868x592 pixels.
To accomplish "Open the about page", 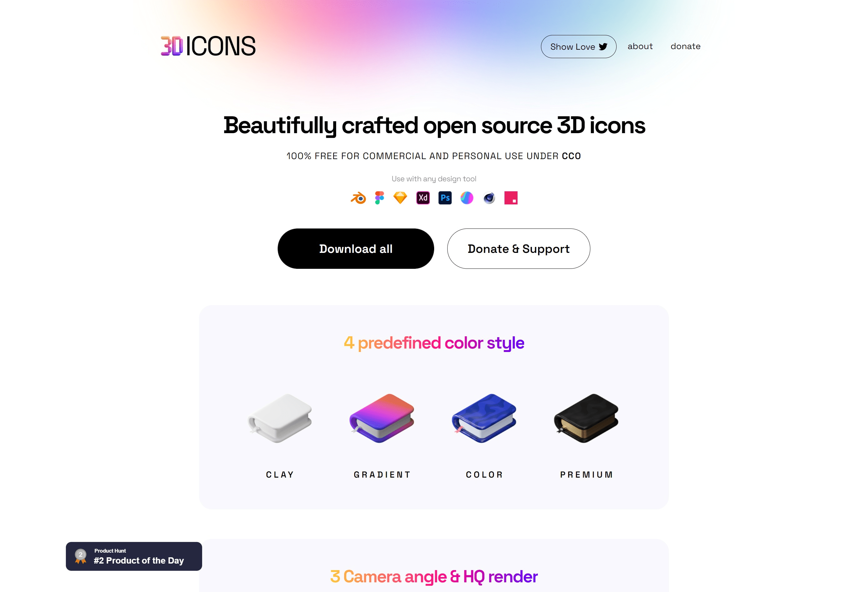I will pyautogui.click(x=640, y=46).
